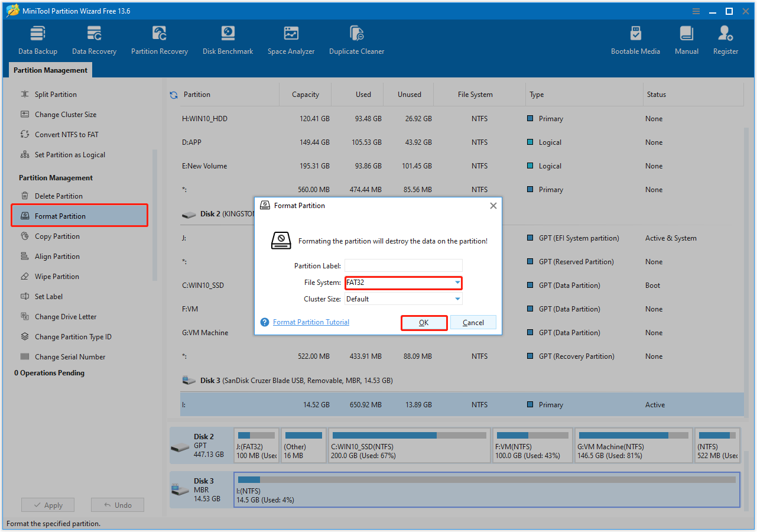This screenshot has width=757, height=532.
Task: Choose Change Cluster Size
Action: (66, 115)
